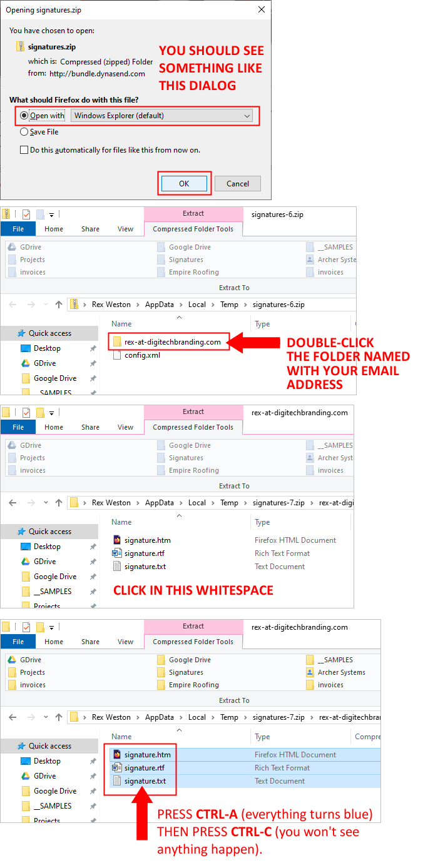Image resolution: width=423 pixels, height=868 pixels.
Task: Click Back arrow in the highlighted files window
Action: (13, 717)
